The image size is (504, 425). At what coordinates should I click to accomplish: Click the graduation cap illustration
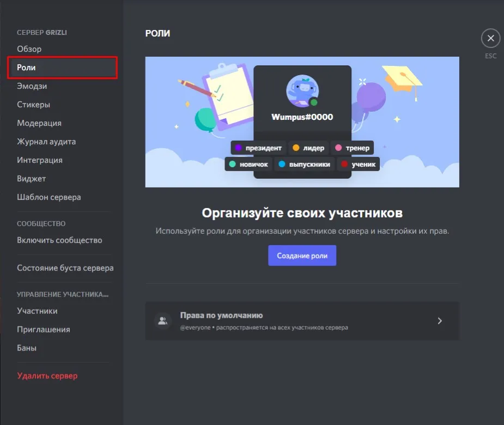[403, 82]
